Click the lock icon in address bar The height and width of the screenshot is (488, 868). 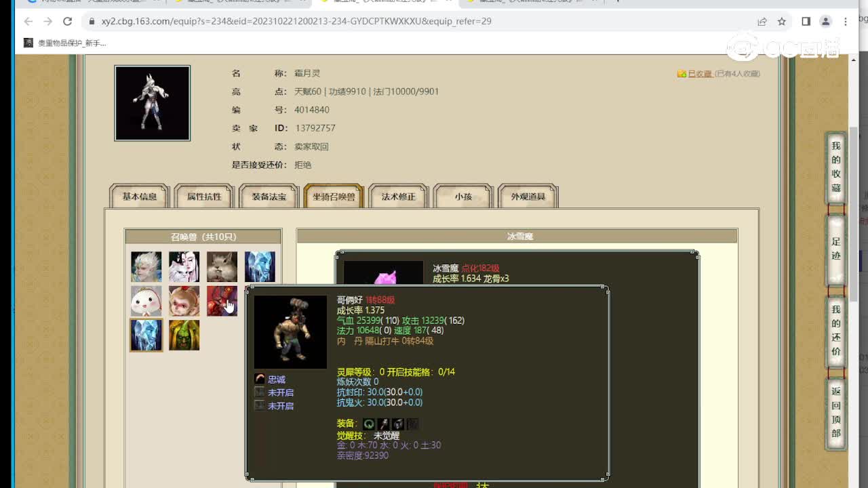(92, 22)
